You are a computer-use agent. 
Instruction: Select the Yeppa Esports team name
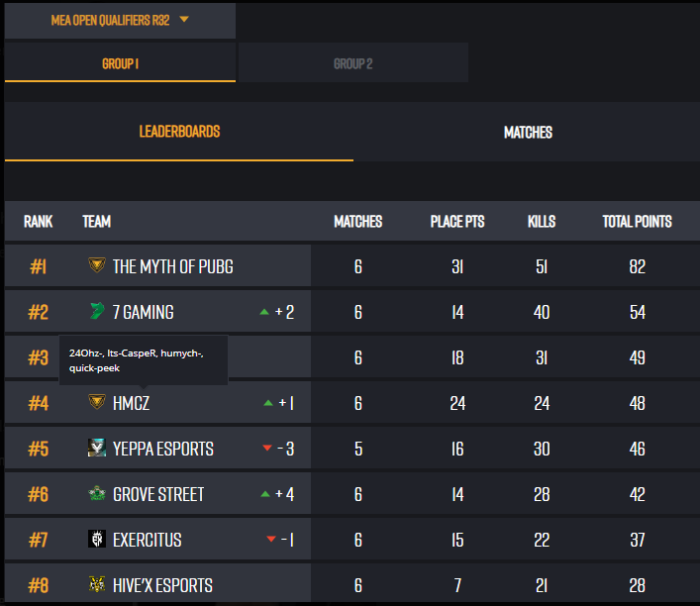(x=163, y=449)
